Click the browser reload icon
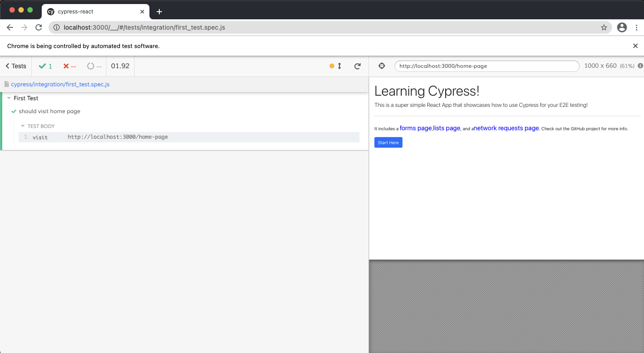 pyautogui.click(x=39, y=27)
